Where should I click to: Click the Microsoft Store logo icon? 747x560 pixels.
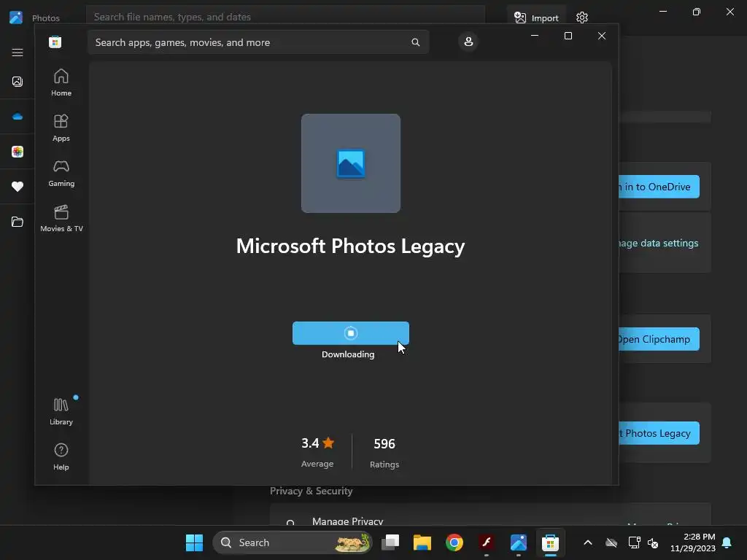pos(55,42)
